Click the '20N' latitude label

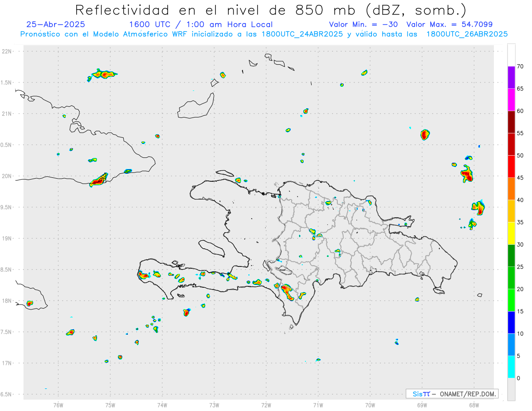[7, 176]
